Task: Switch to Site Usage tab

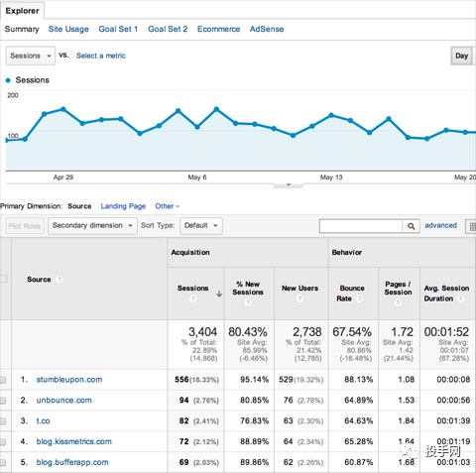Action: [68, 29]
